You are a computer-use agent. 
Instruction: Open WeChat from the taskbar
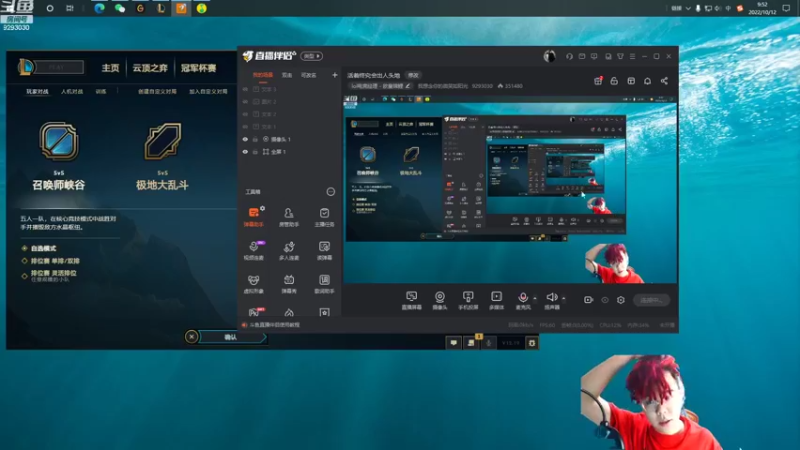120,8
